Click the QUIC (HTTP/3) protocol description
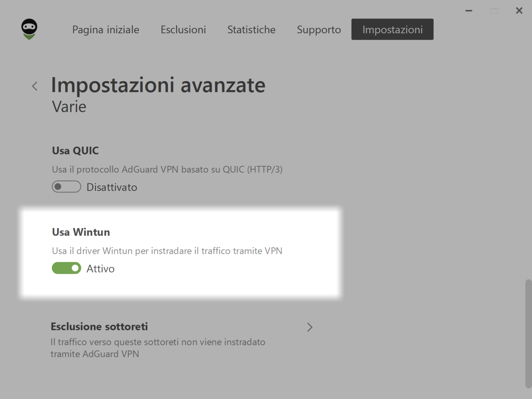The height and width of the screenshot is (399, 532). 167,169
